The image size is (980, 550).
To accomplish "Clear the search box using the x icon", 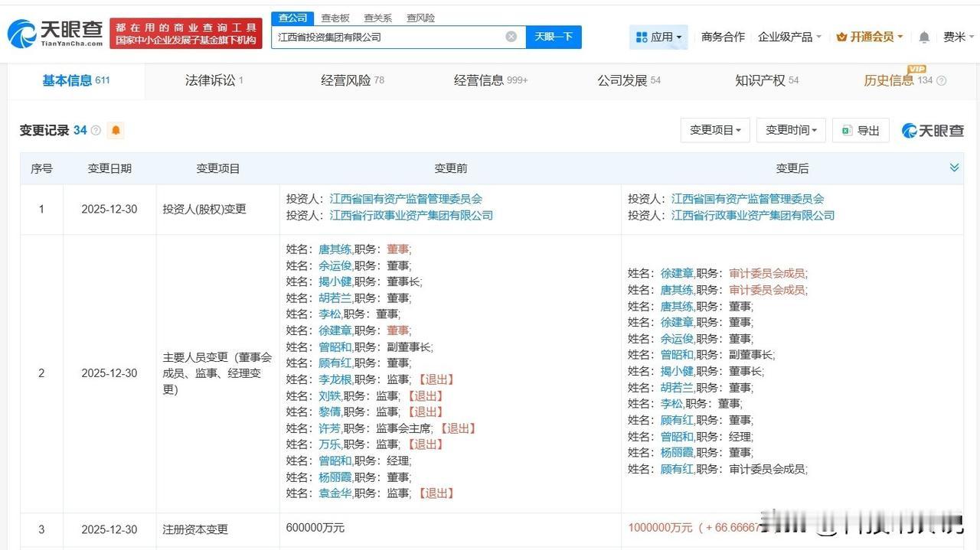I will point(510,36).
